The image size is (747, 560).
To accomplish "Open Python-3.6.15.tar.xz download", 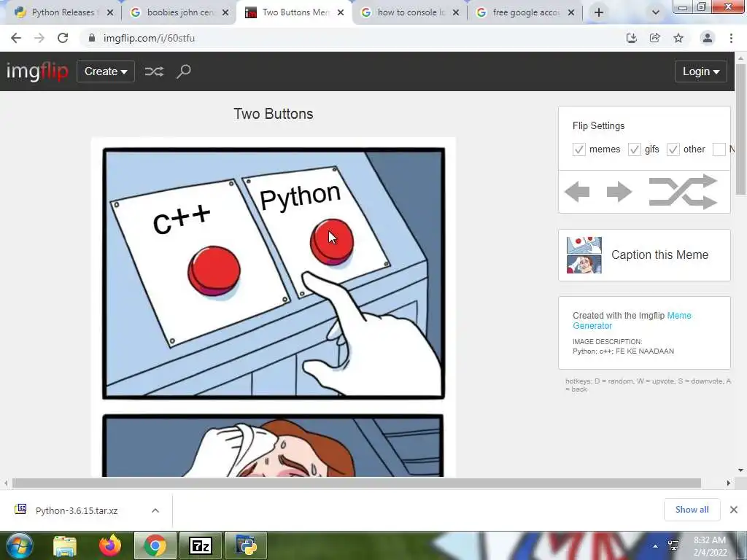I will click(76, 510).
